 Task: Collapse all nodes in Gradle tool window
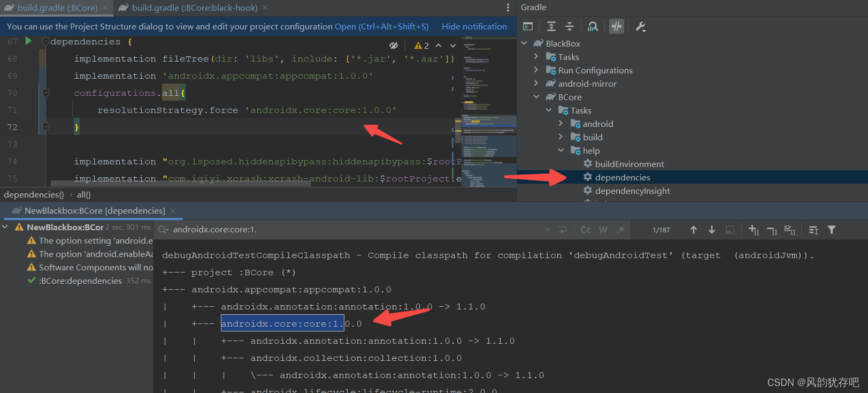tap(570, 26)
